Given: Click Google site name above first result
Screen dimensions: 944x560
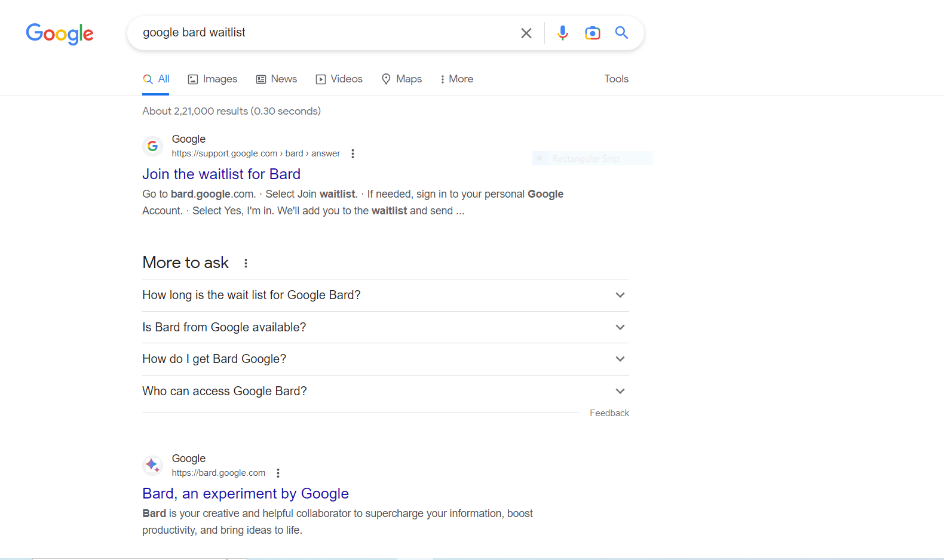Looking at the screenshot, I should (x=189, y=139).
